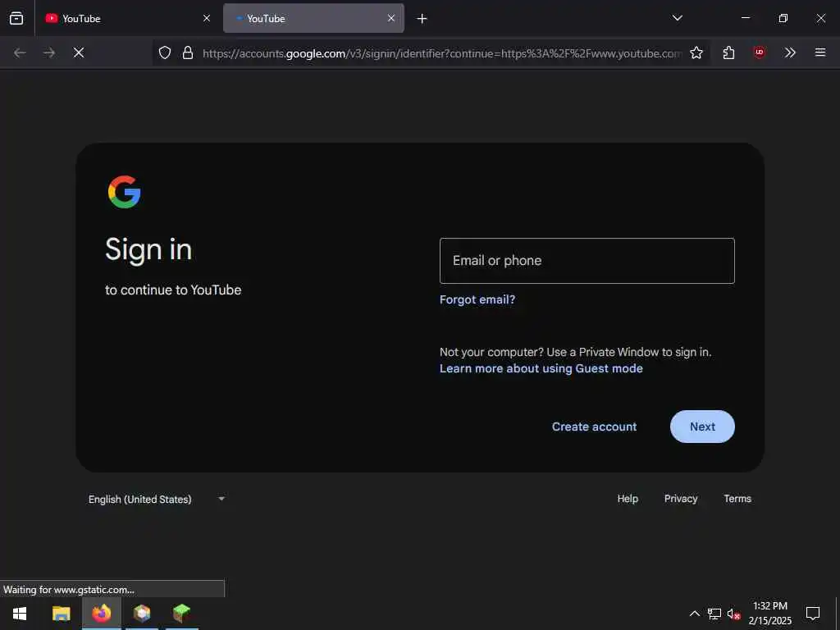Open the Forgot email? link
The width and height of the screenshot is (840, 630).
click(x=477, y=299)
